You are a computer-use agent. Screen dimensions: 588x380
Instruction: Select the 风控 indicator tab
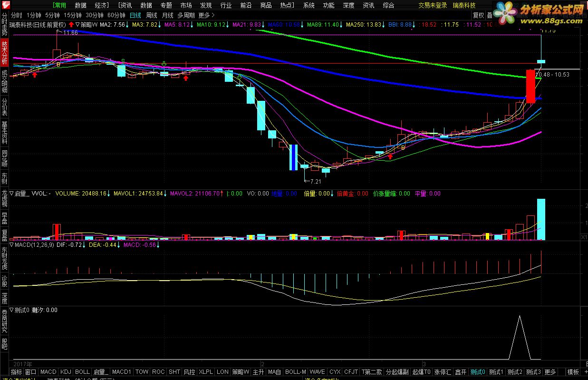point(190,372)
